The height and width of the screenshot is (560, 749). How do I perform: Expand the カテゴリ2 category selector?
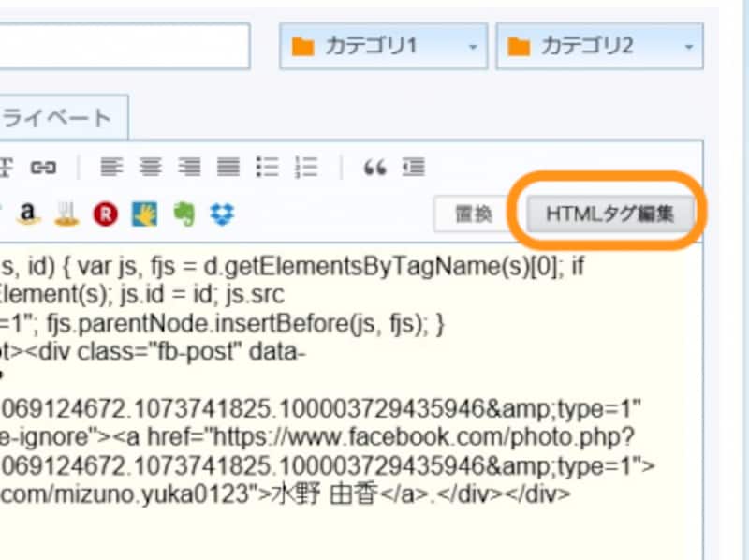688,45
